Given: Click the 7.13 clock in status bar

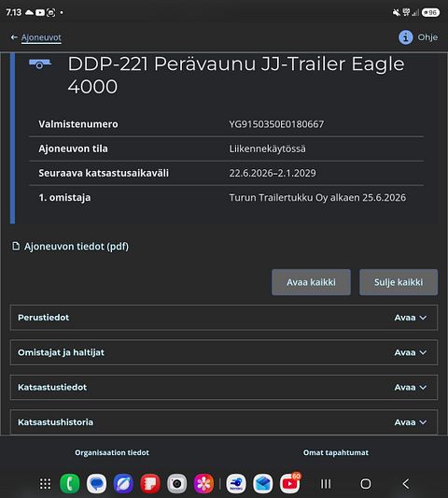Looking at the screenshot, I should 14,13.
